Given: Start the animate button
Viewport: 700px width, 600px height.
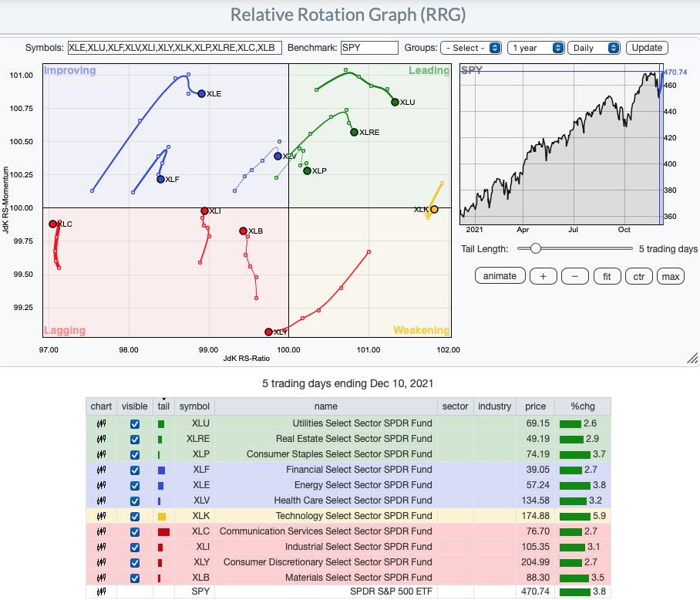Looking at the screenshot, I should pos(500,276).
